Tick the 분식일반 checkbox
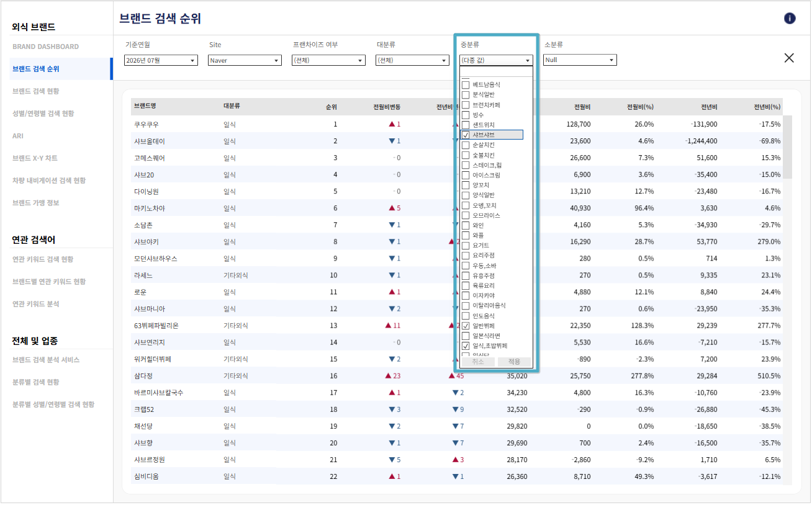 point(466,94)
